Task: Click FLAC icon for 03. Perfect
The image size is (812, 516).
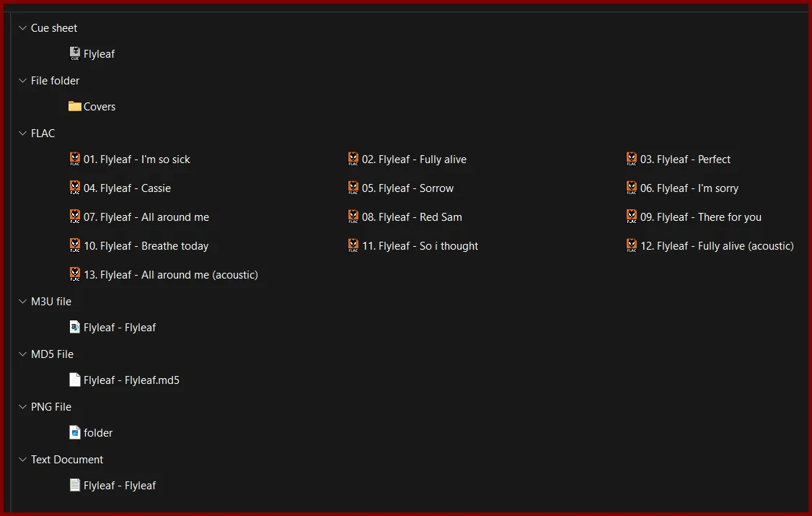Action: [631, 159]
